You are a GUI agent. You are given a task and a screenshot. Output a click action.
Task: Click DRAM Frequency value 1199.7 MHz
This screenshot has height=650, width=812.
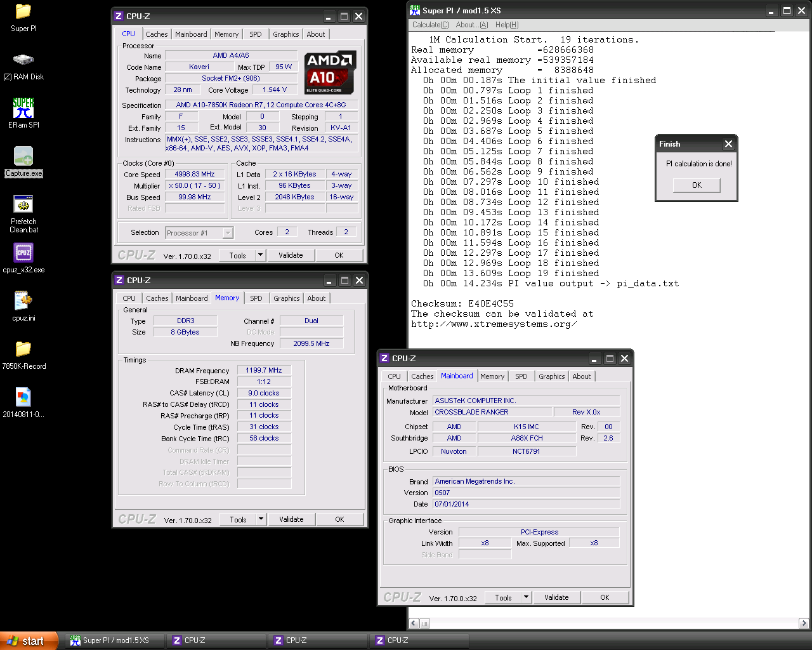[x=264, y=370]
